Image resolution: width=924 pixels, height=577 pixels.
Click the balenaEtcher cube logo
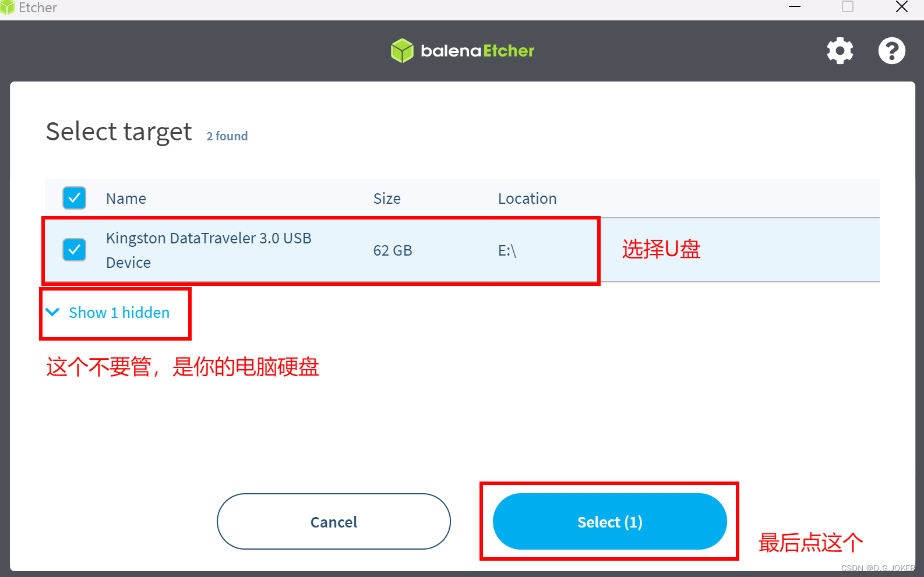(402, 51)
